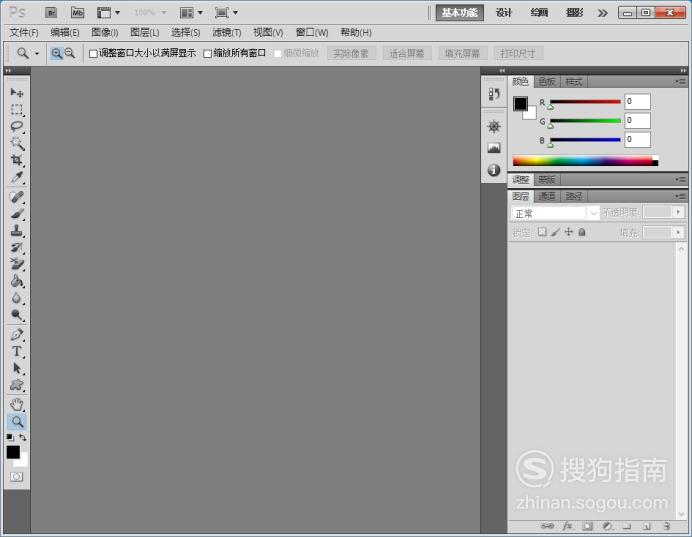Click the color spectrum ramp

[585, 161]
